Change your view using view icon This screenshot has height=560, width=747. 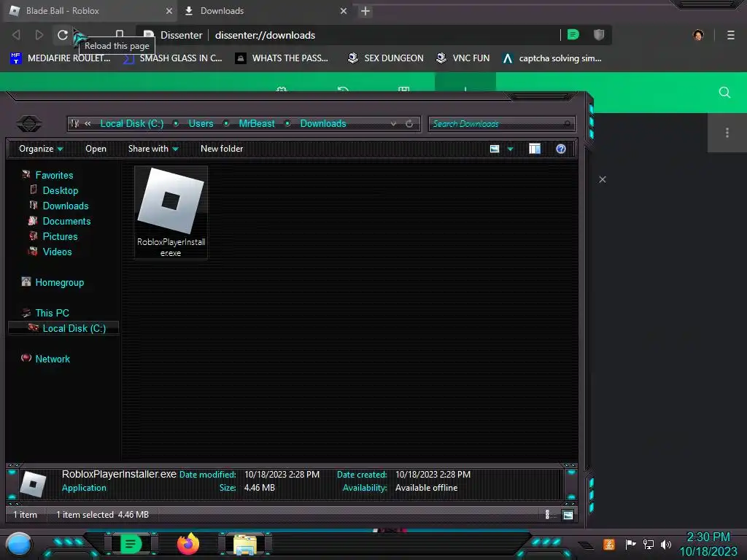coord(495,149)
